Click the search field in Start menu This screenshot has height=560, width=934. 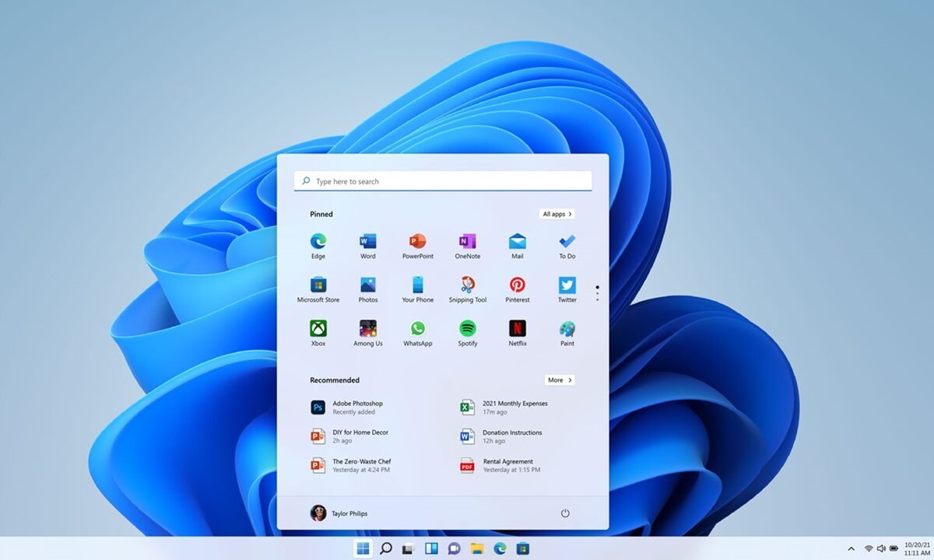coord(442,180)
